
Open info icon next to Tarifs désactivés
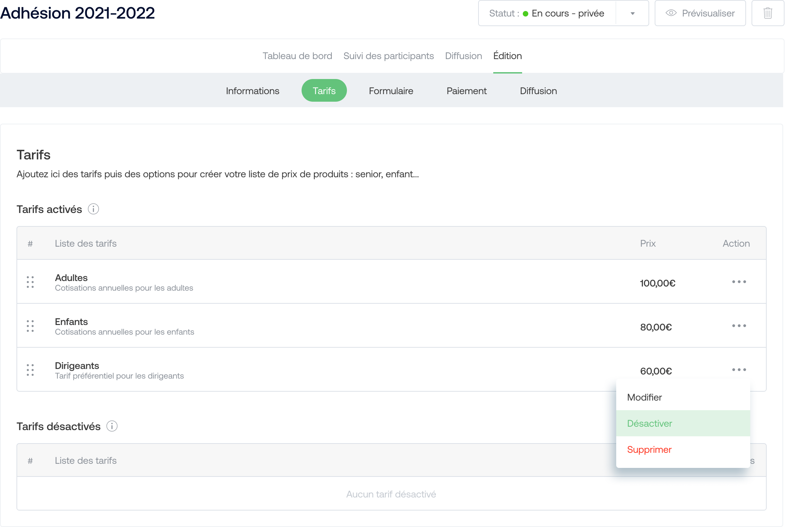[112, 426]
